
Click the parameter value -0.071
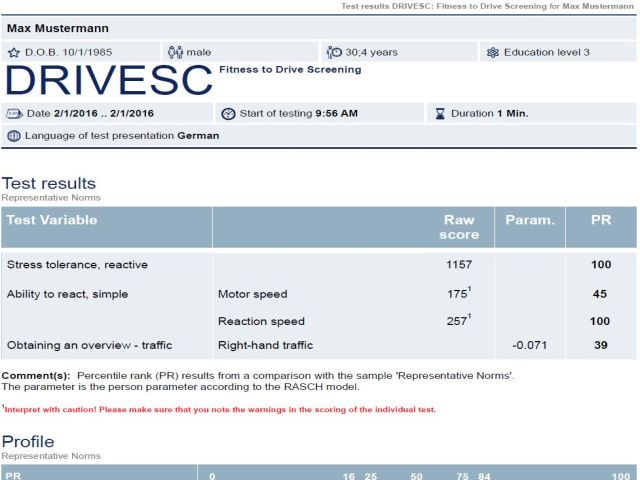click(x=529, y=345)
